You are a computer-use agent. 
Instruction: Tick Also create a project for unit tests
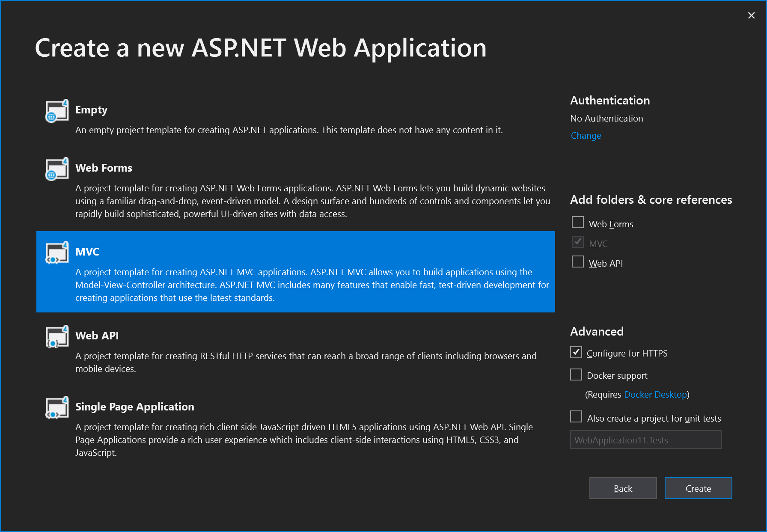coord(576,417)
